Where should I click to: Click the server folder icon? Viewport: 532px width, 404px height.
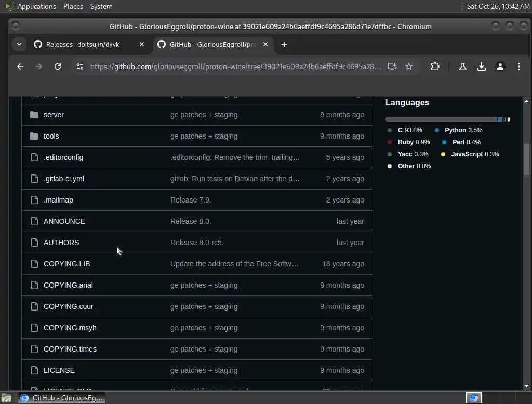tap(34, 115)
